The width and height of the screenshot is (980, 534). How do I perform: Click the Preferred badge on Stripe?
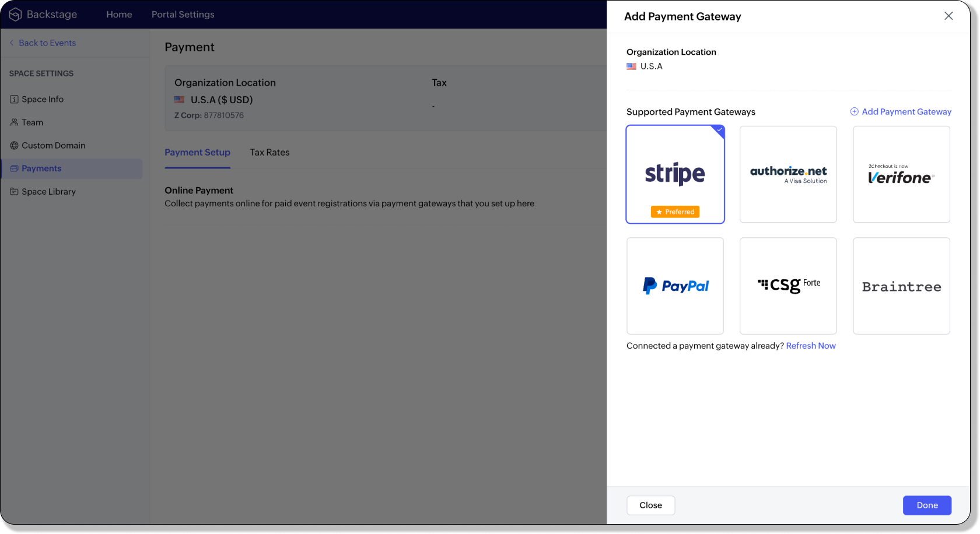coord(675,212)
